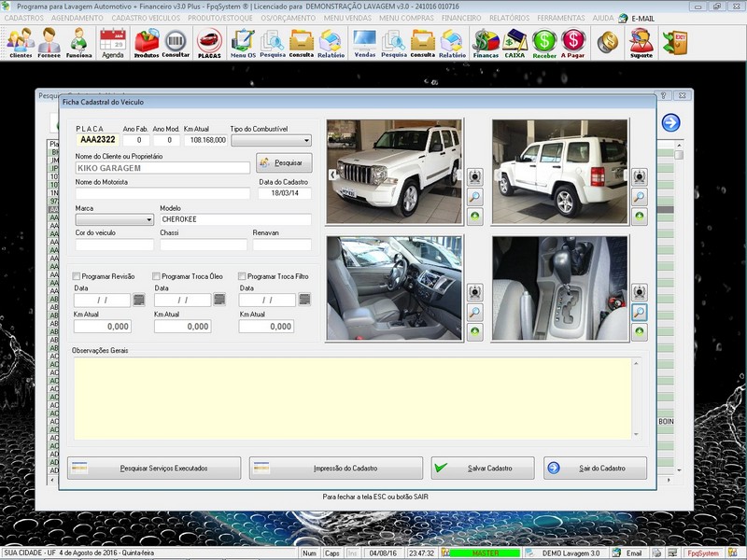This screenshot has height=560, width=747.
Task: Open the Suporte icon in toolbar
Action: point(641,43)
